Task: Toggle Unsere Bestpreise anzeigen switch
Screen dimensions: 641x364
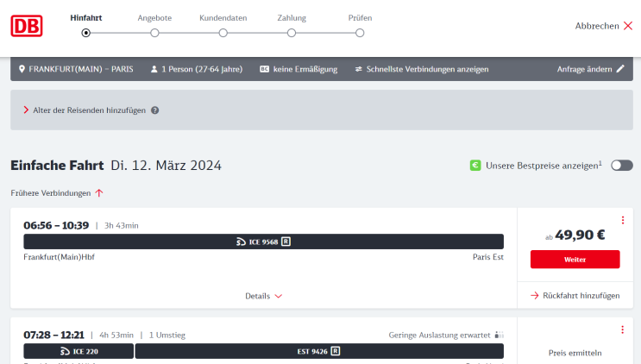Action: tap(622, 166)
